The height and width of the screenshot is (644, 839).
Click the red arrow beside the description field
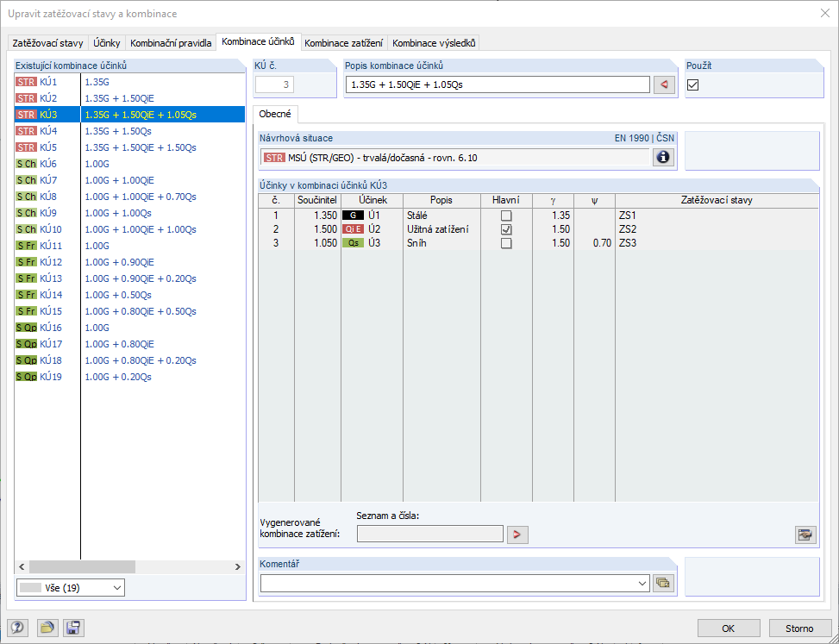click(x=664, y=84)
